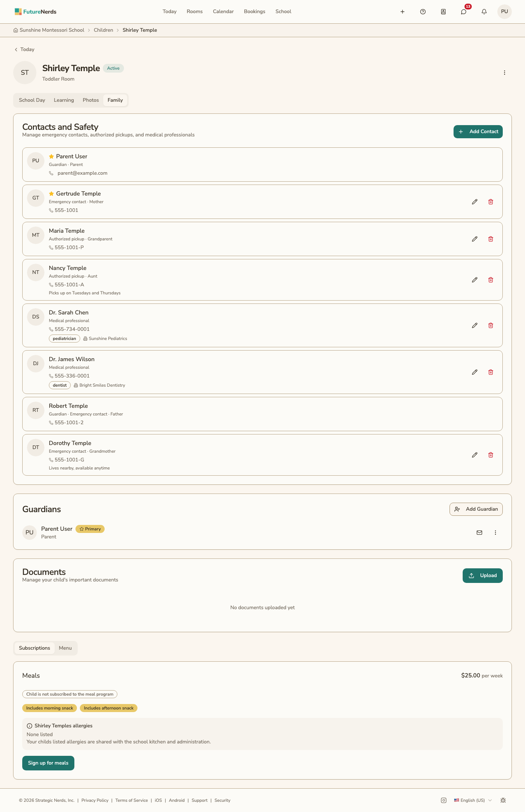Edit Gertrude Temple's contact
525x812 pixels.
475,202
